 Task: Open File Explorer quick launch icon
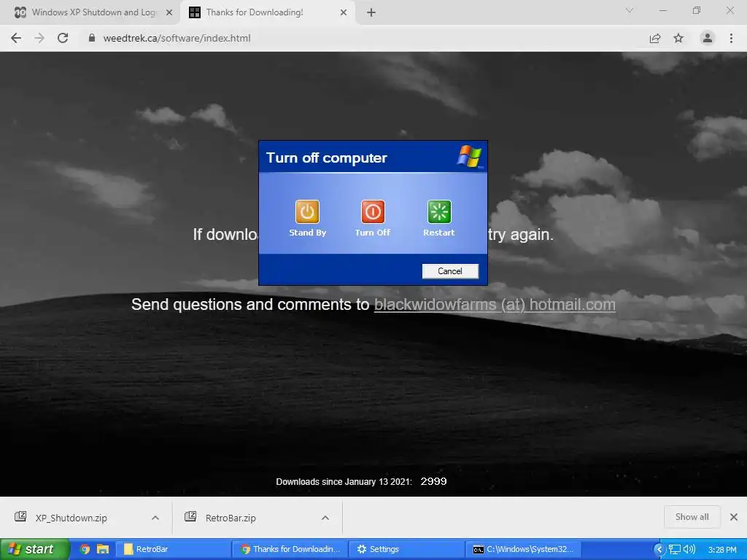tap(103, 549)
